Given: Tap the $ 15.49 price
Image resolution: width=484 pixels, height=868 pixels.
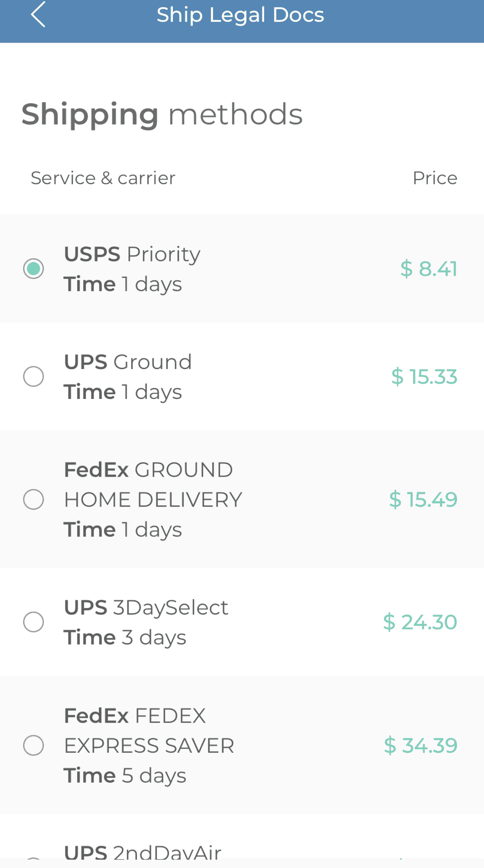Looking at the screenshot, I should click(x=423, y=499).
